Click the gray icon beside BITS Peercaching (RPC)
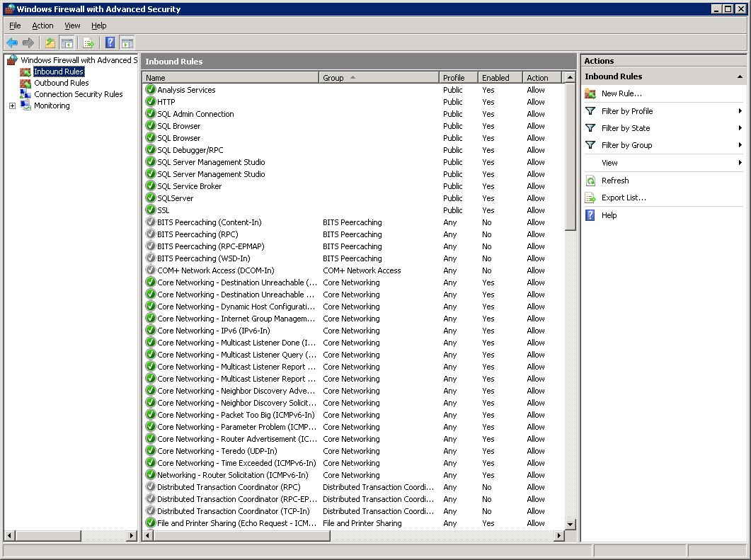The width and height of the screenshot is (751, 560). (x=151, y=234)
